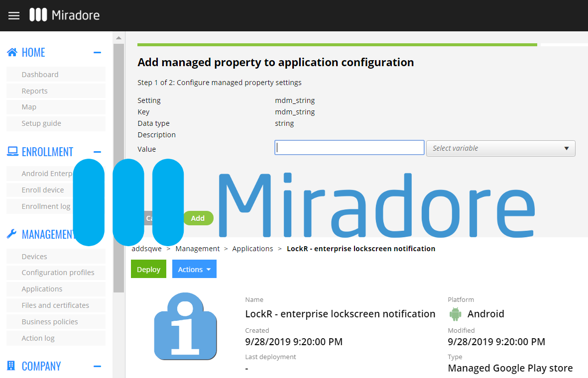Click the sidebar vertical scrollbar thumb

(x=118, y=168)
